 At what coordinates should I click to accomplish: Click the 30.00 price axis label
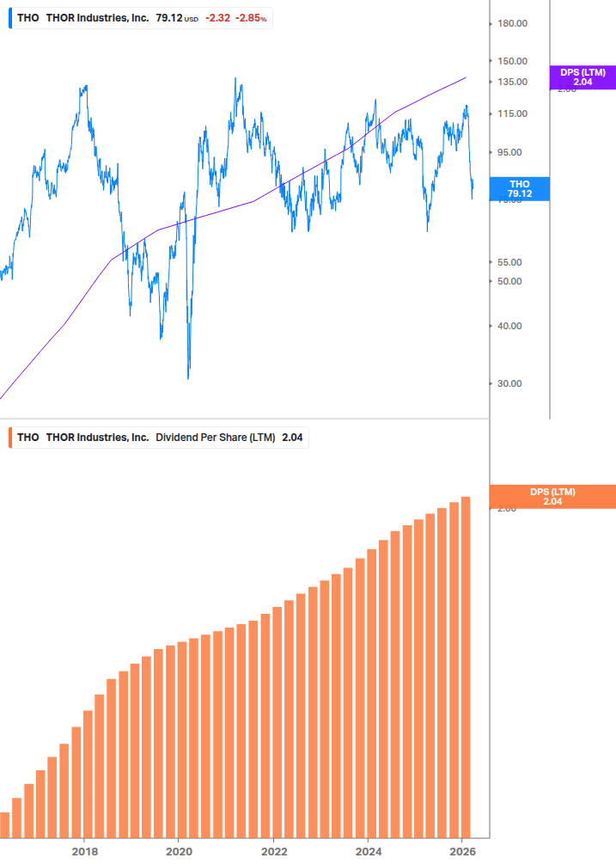[x=509, y=383]
